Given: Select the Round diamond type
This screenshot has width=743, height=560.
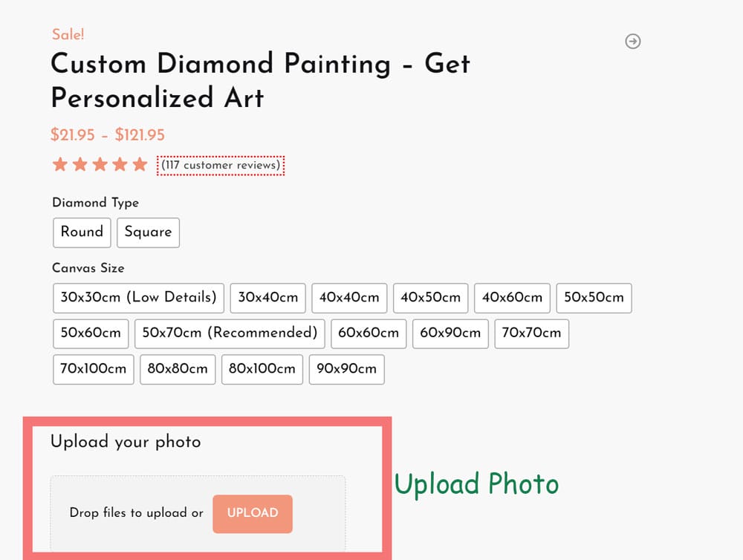Looking at the screenshot, I should click(x=82, y=232).
